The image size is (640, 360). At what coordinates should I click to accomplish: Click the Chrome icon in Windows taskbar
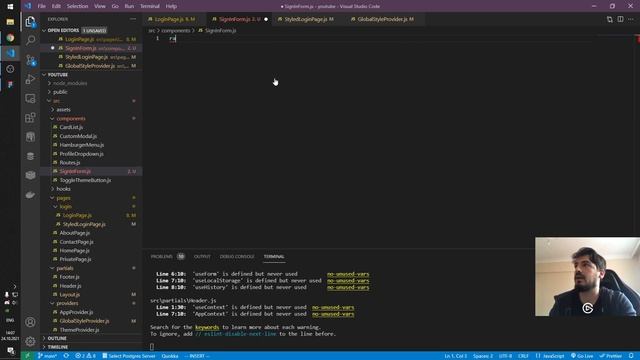click(10, 38)
